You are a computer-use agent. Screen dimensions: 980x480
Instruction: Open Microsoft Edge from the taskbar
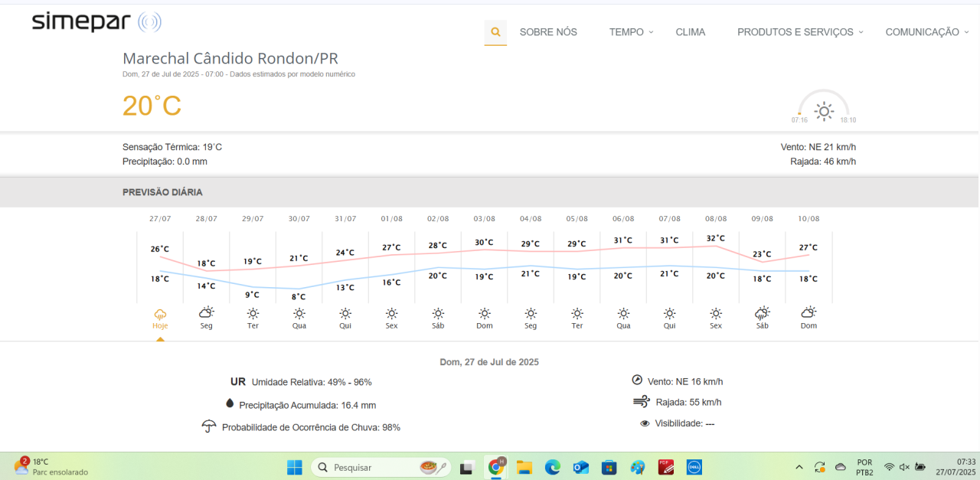[553, 467]
